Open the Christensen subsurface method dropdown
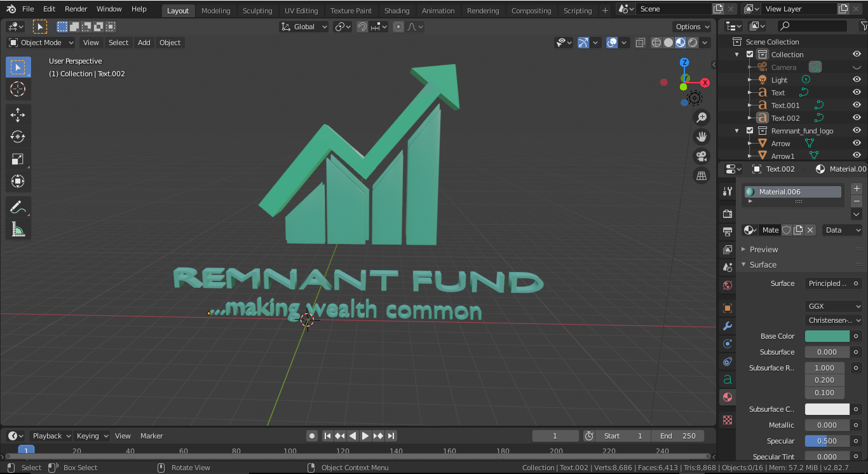Viewport: 868px width, 474px height. tap(834, 320)
